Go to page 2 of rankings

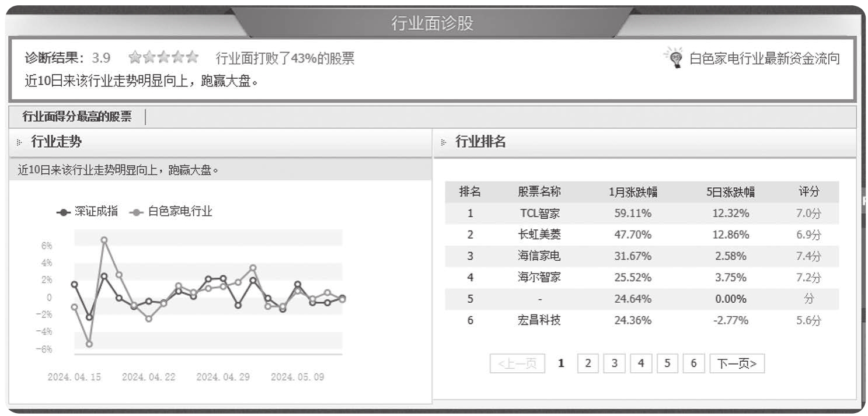[588, 363]
